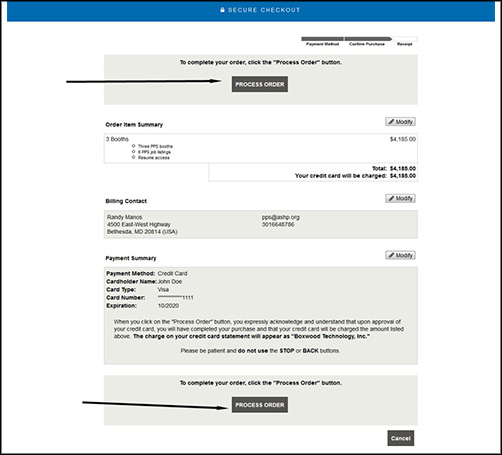Viewport: 502px width, 455px height.
Task: Click pencil icon on Order Item Summary Modify
Action: [x=391, y=122]
